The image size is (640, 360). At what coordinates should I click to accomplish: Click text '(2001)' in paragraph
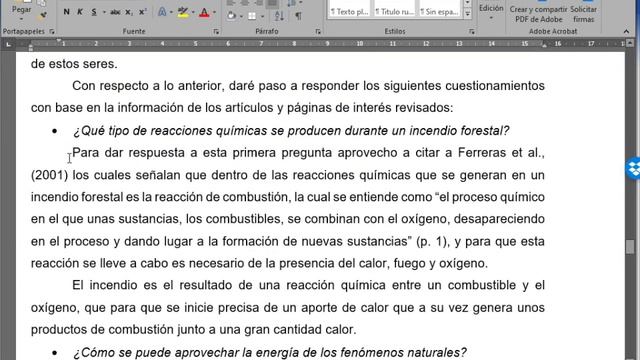click(x=49, y=175)
